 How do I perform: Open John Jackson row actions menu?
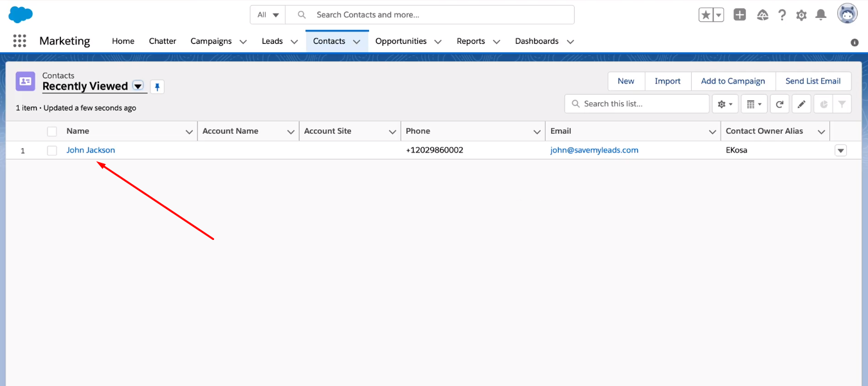(840, 151)
